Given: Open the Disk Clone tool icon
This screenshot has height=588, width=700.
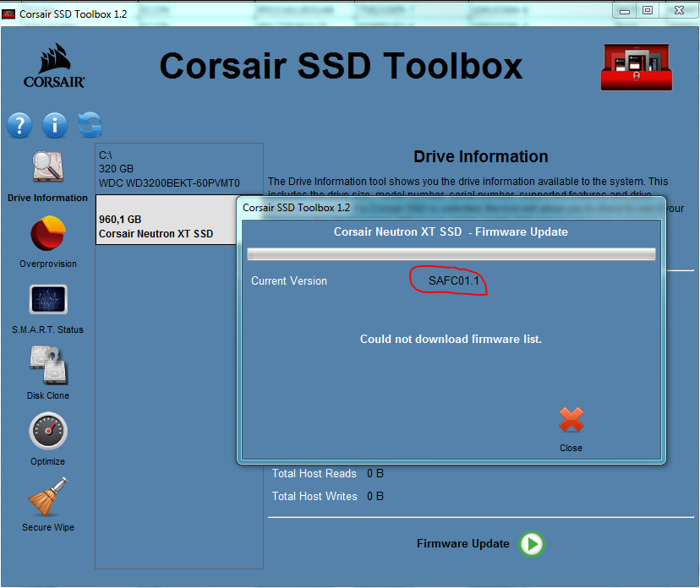Looking at the screenshot, I should coord(49,365).
